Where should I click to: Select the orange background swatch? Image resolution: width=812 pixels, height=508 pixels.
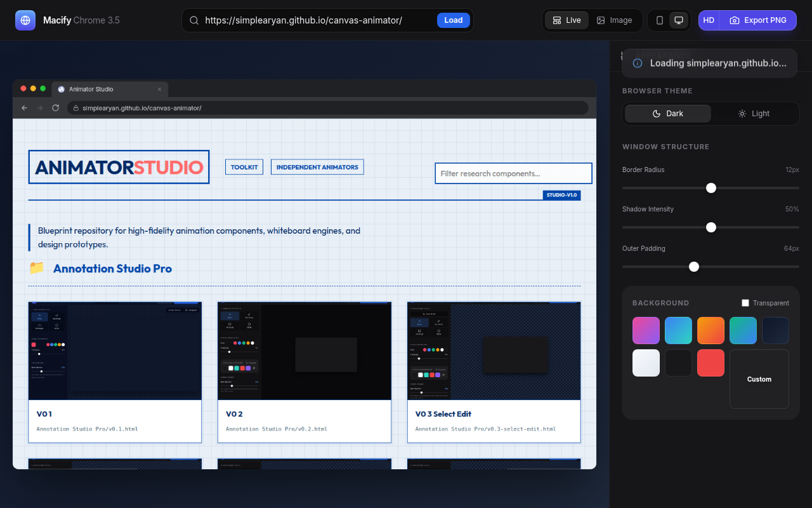click(710, 330)
